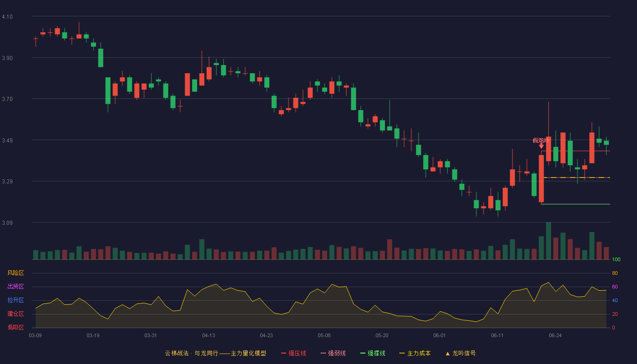Select the 低吸区 zone label
Screen dimensions: 637x364
[x=15, y=327]
